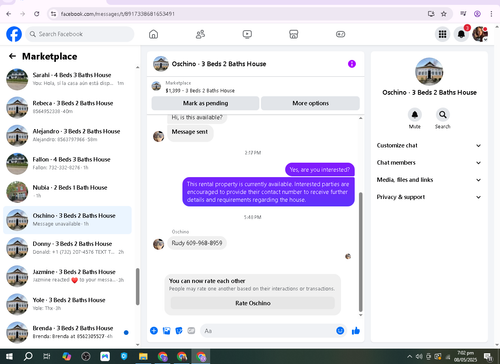Image resolution: width=500 pixels, height=364 pixels.
Task: Open the Facebook menu grid icon
Action: click(x=442, y=34)
